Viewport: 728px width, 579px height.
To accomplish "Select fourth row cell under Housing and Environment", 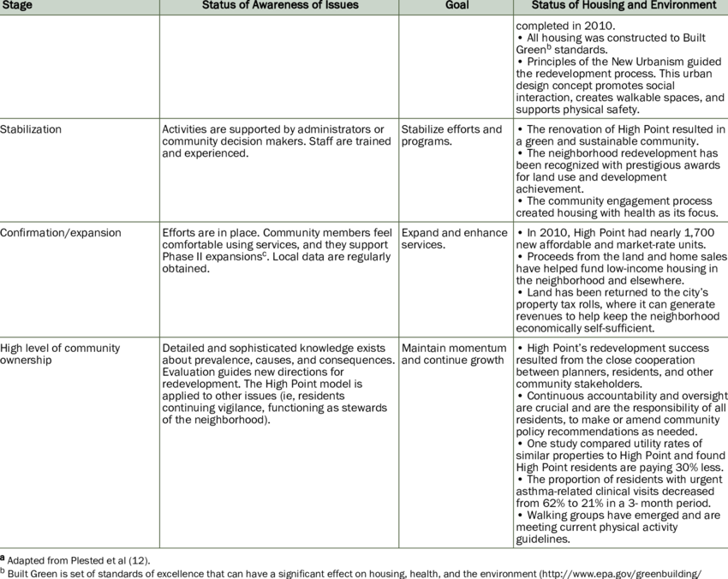I will pyautogui.click(x=621, y=442).
